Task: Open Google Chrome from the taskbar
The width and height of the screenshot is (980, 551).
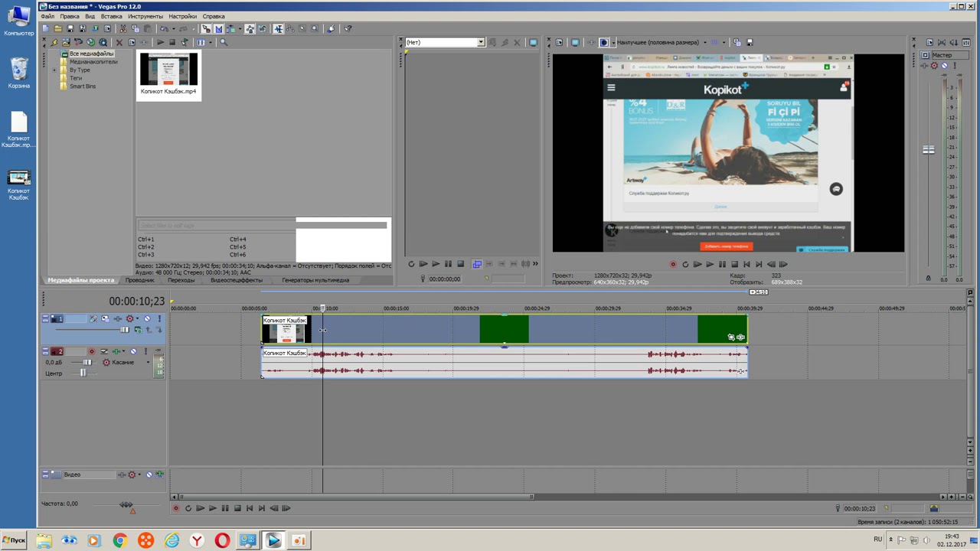Action: coord(119,541)
